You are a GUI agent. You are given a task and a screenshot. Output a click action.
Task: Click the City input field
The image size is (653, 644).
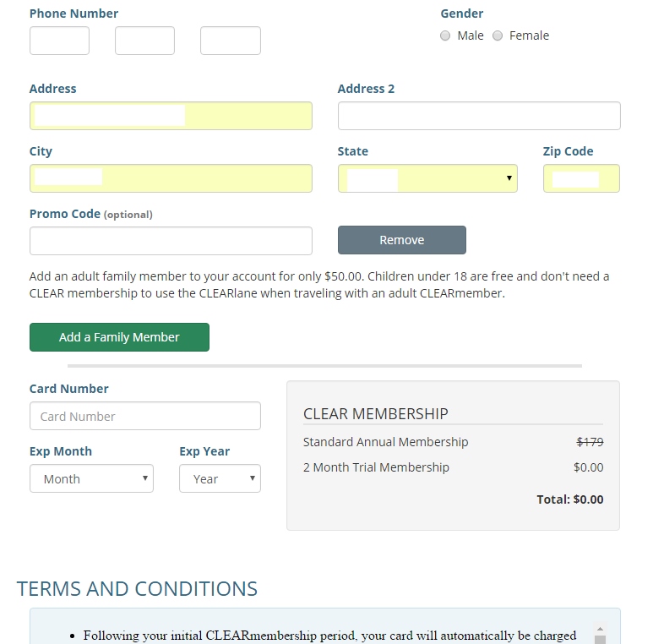click(171, 178)
